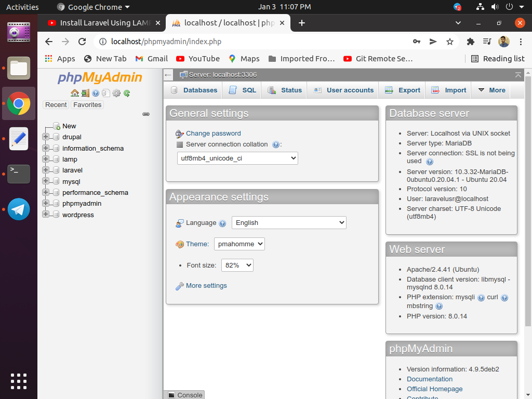Expand the lamp database node
The image size is (532, 399).
point(46,159)
